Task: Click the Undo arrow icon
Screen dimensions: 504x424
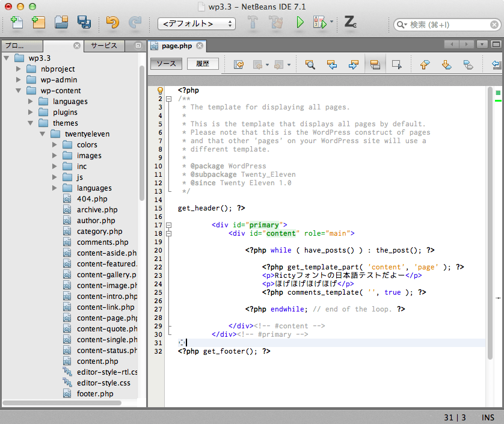Action: tap(112, 22)
